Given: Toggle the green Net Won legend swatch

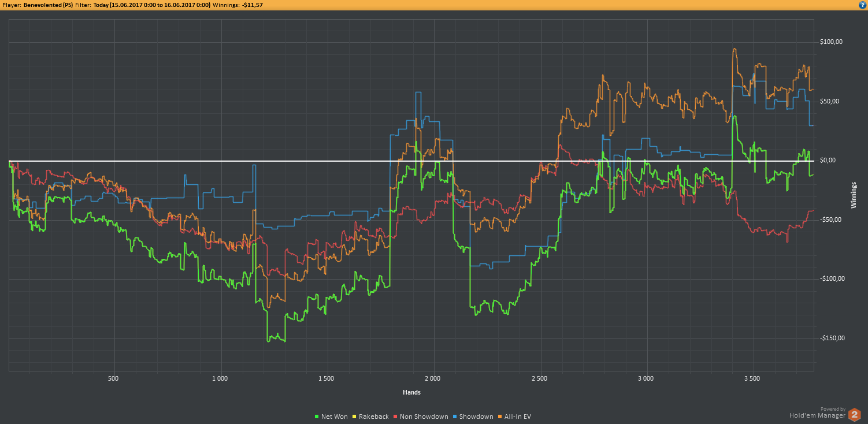Looking at the screenshot, I should pyautogui.click(x=317, y=416).
